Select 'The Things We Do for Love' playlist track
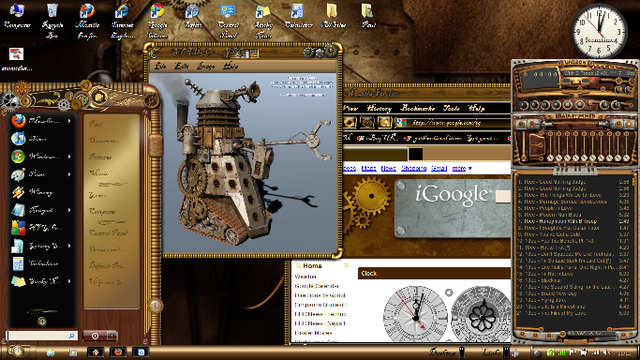This screenshot has width=640, height=360. click(x=573, y=195)
